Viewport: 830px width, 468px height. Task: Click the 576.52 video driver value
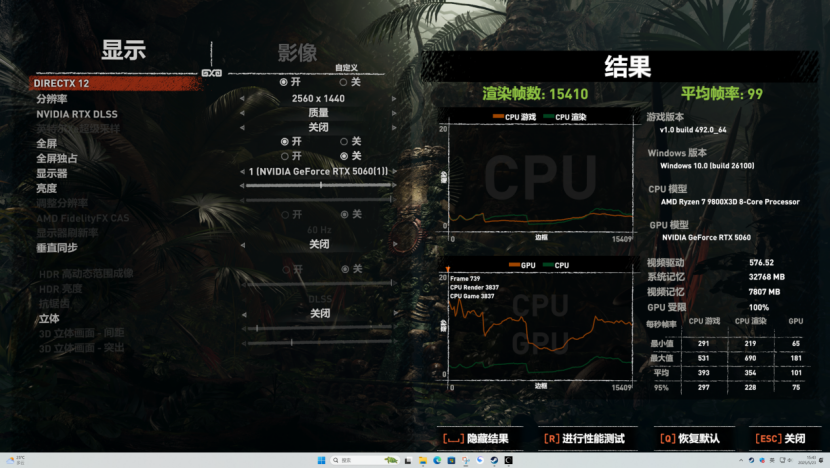tap(761, 263)
